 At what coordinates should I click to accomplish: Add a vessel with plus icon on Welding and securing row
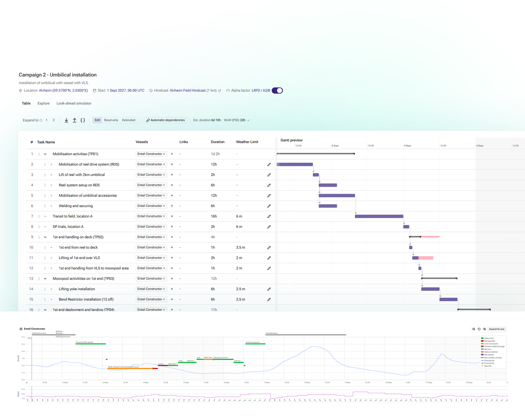172,206
